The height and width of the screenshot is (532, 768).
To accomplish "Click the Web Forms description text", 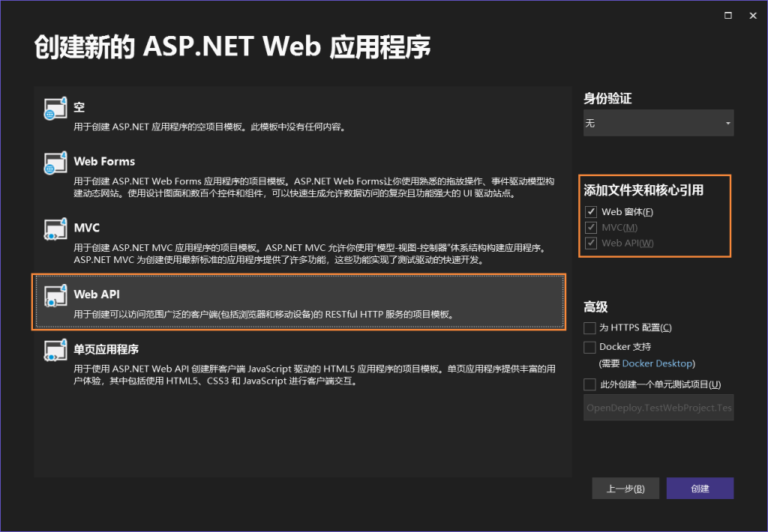I will coord(314,187).
